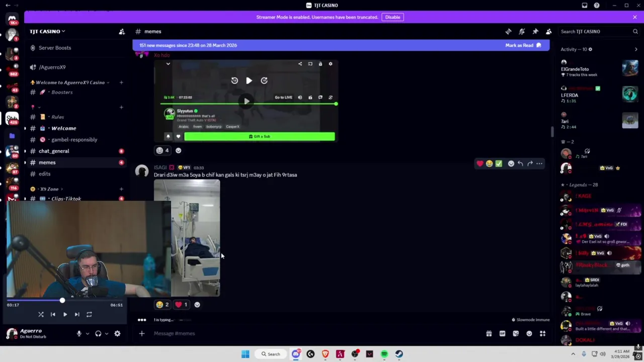Viewport: 644px width, 362px height.
Task: Click the Gift a Sub button
Action: click(260, 136)
